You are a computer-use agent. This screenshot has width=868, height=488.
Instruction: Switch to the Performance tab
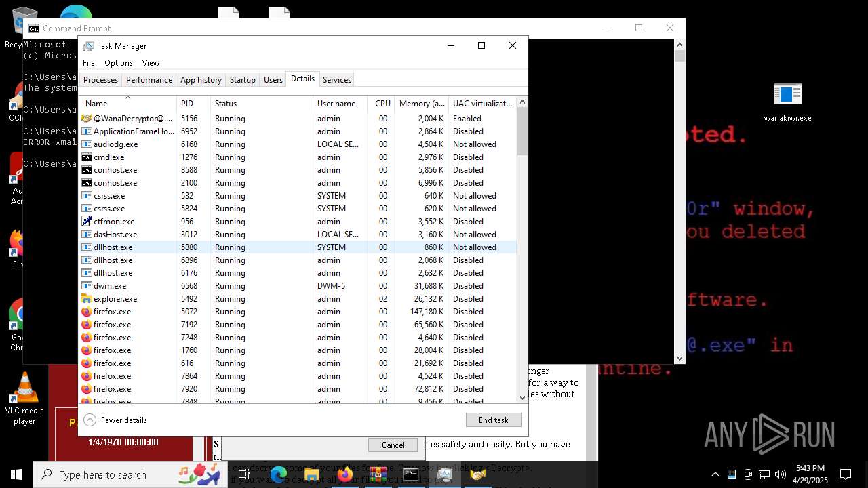(x=149, y=80)
